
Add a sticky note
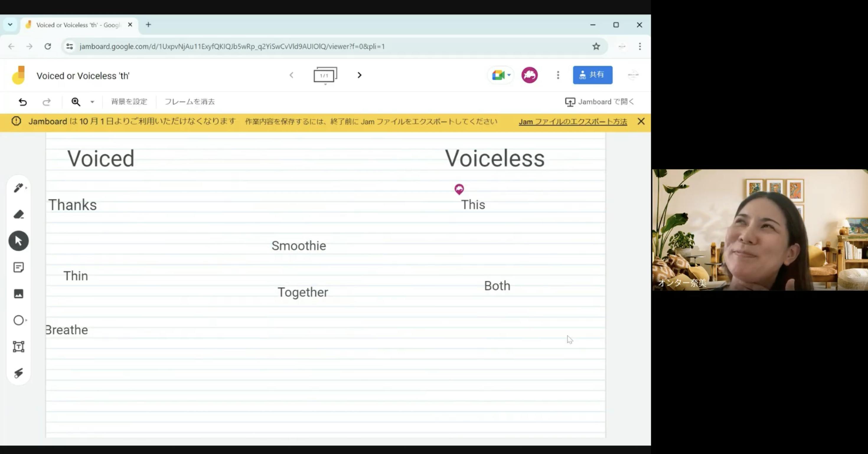coord(19,267)
